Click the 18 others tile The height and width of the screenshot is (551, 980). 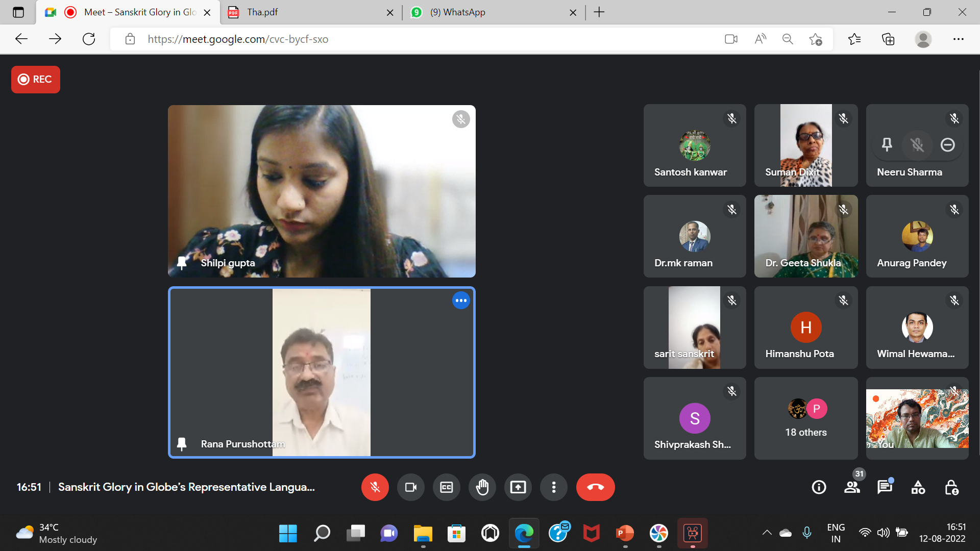click(806, 418)
